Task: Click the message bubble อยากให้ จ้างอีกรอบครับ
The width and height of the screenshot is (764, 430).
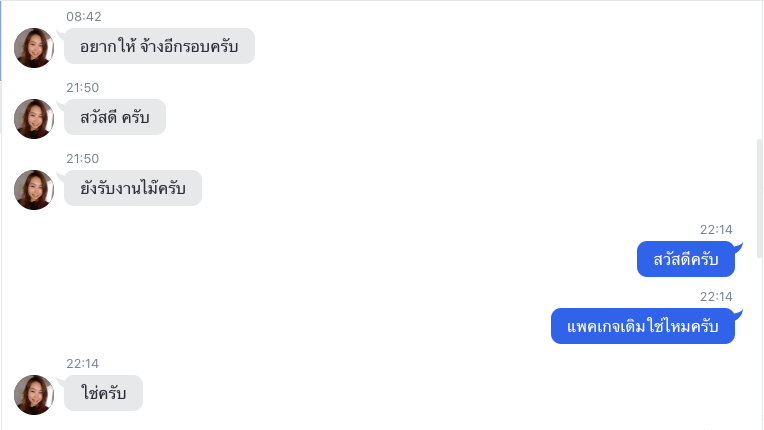Action: 159,46
